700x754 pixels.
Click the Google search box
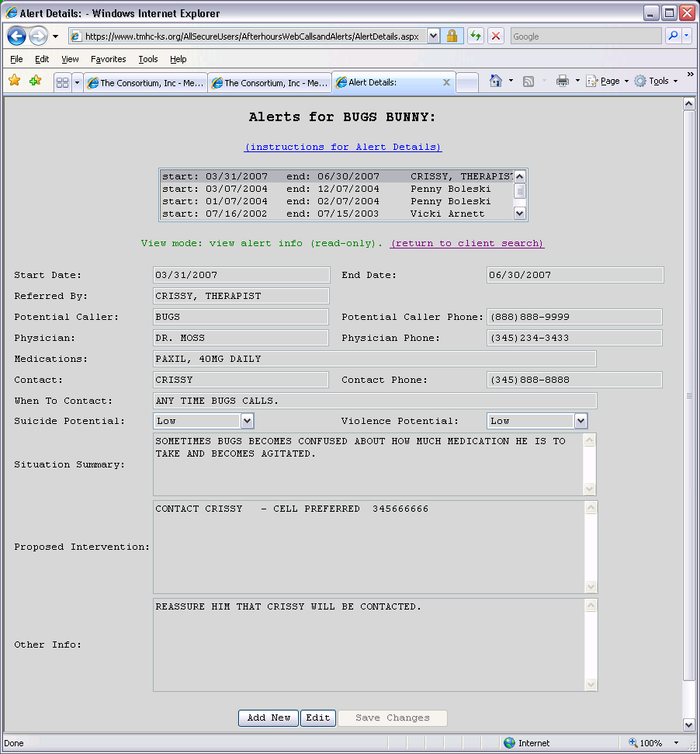(x=586, y=36)
